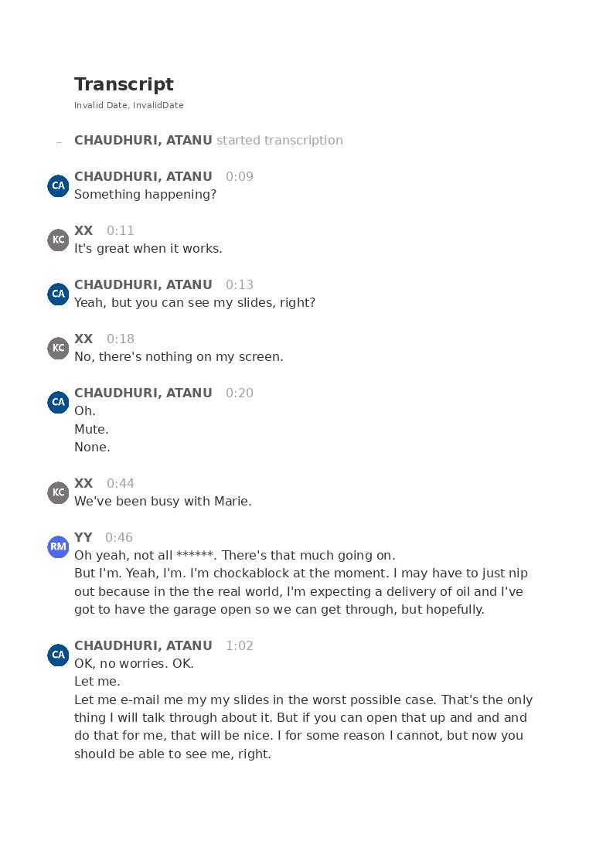The height and width of the screenshot is (868, 613).
Task: Select the 'Invalid Date' subtitle text
Action: (129, 105)
